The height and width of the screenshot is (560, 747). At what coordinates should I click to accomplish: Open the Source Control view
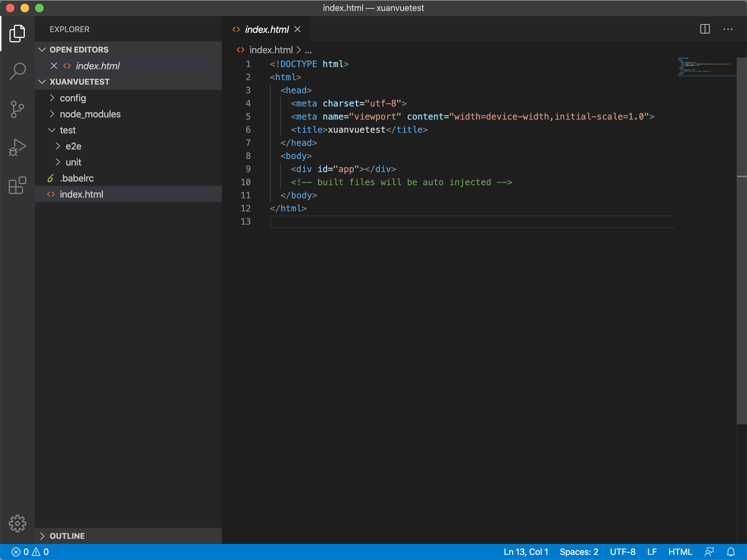18,109
